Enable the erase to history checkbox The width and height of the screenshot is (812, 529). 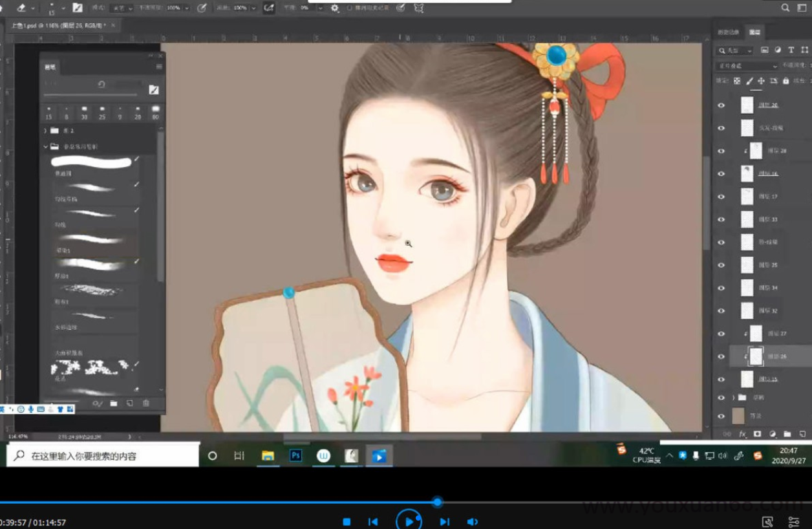click(350, 8)
